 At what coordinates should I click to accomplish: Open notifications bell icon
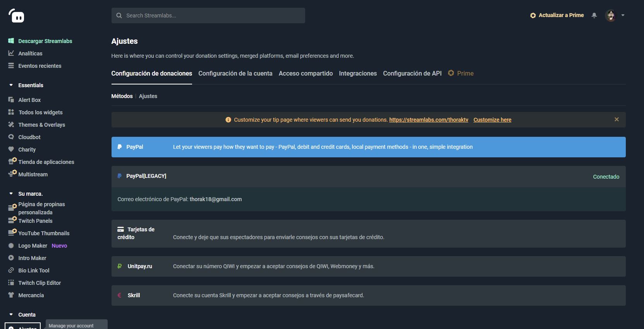594,16
